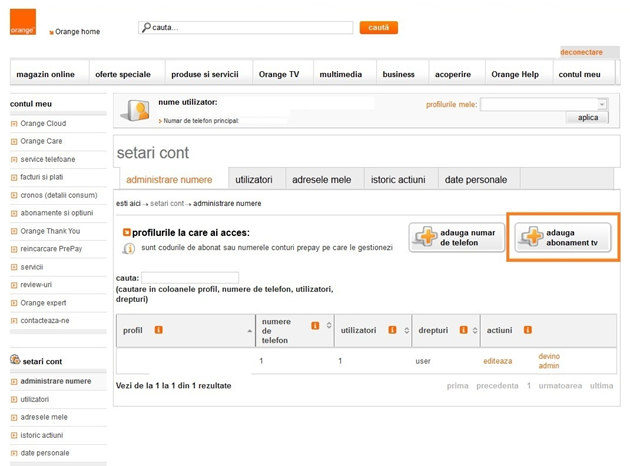Click the setari cont sidebar settings icon

coord(15,360)
